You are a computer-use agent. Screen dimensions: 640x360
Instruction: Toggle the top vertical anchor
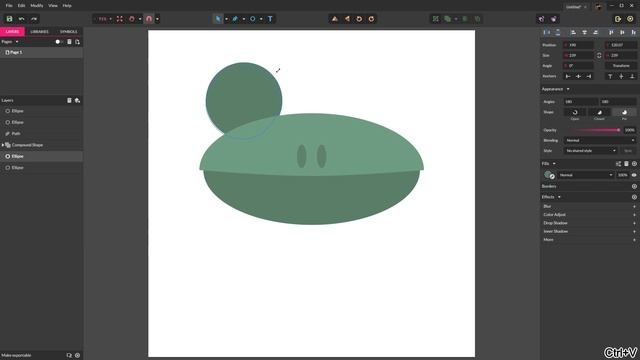pos(610,76)
